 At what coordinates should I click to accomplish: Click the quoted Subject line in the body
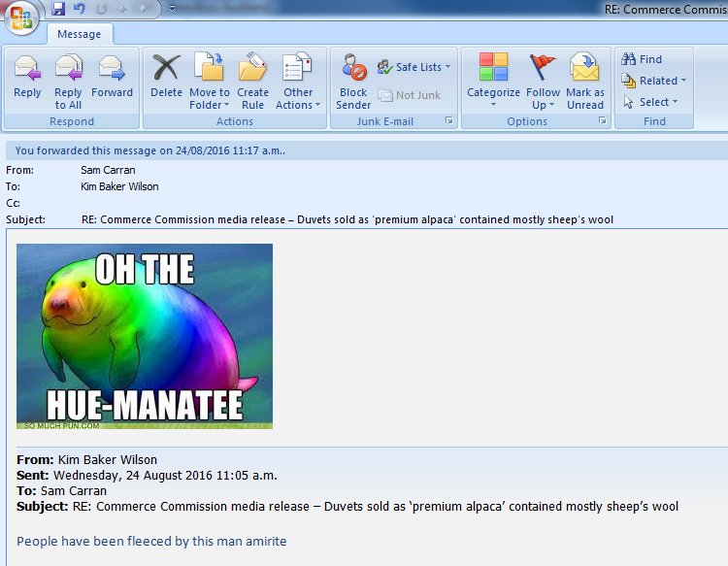[x=347, y=507]
